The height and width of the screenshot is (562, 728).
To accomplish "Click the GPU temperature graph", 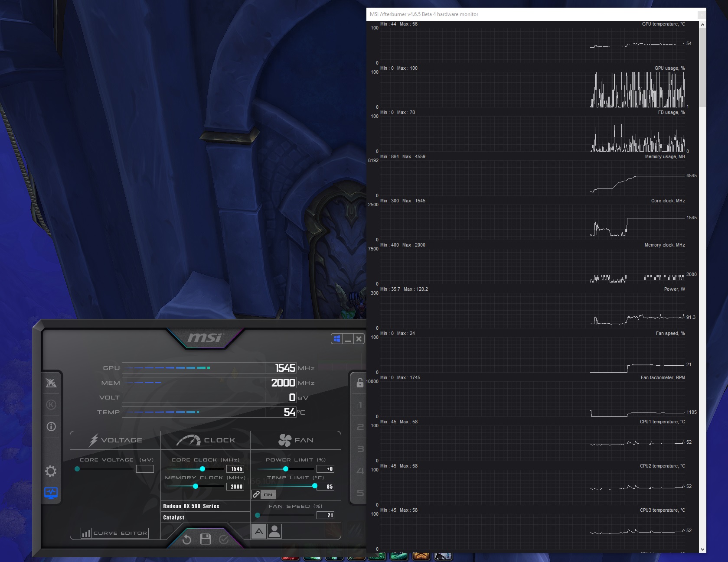I will 533,46.
